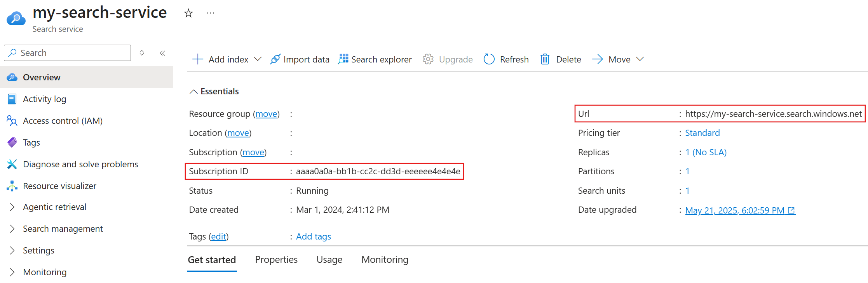Click the Import data plug icon
868x283 pixels.
[275, 59]
